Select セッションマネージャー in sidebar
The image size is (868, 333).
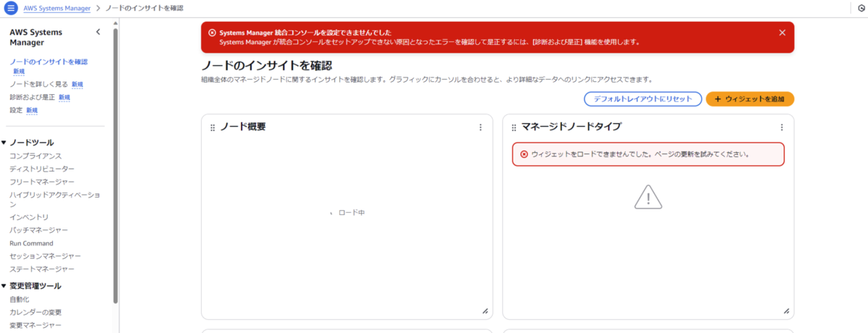(x=45, y=256)
